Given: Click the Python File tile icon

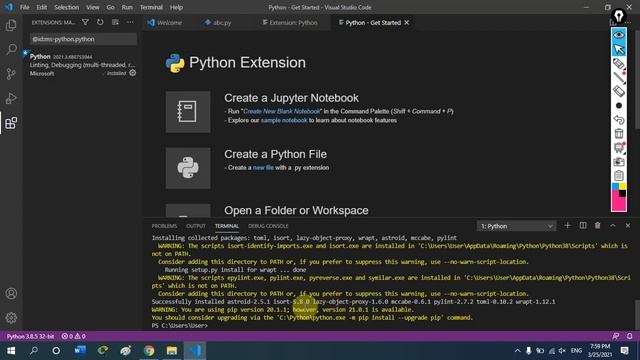Looking at the screenshot, I should [188, 168].
